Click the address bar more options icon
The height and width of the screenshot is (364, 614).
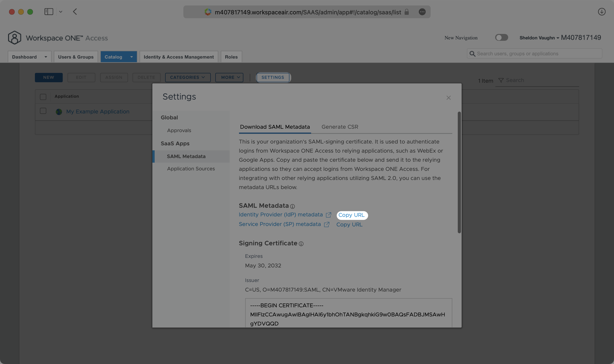pyautogui.click(x=422, y=12)
